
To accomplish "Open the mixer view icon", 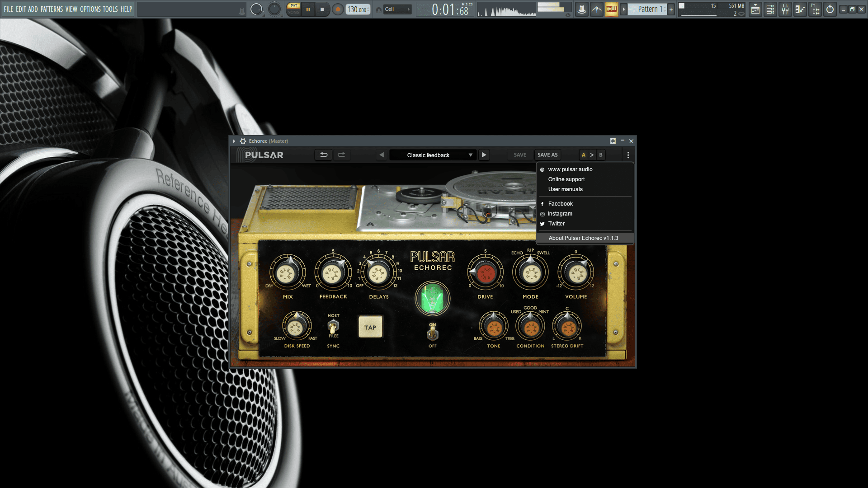I will tap(785, 9).
